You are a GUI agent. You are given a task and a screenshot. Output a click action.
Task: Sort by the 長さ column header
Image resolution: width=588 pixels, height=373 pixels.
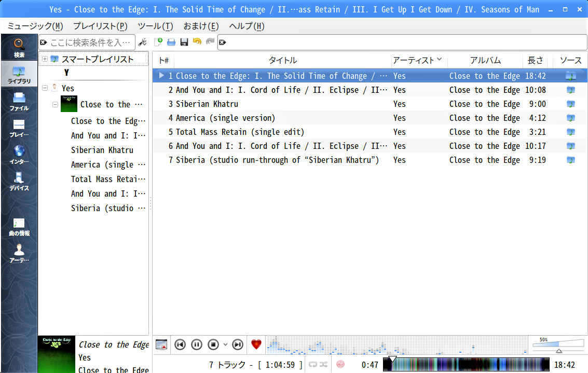(x=535, y=60)
